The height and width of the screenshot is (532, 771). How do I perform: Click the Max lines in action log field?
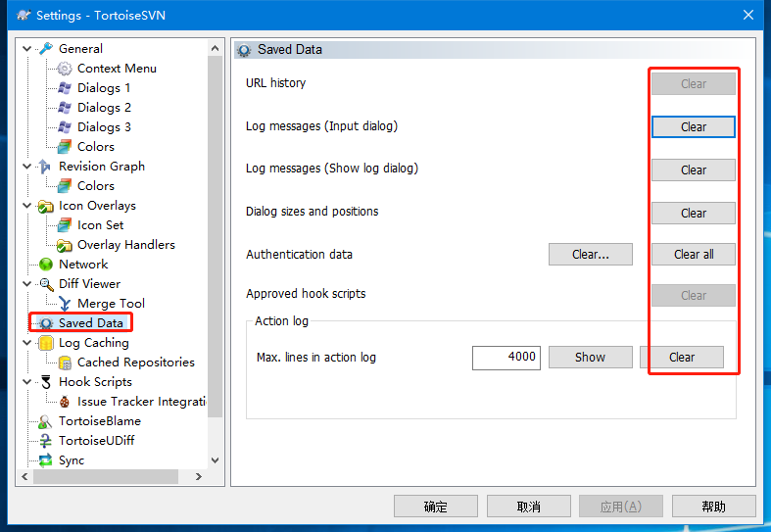coord(506,358)
